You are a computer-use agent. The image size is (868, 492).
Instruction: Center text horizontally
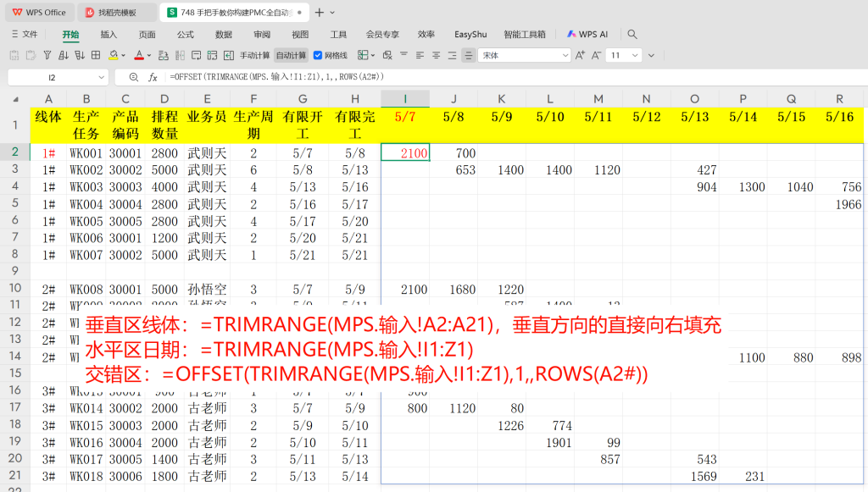tap(437, 55)
